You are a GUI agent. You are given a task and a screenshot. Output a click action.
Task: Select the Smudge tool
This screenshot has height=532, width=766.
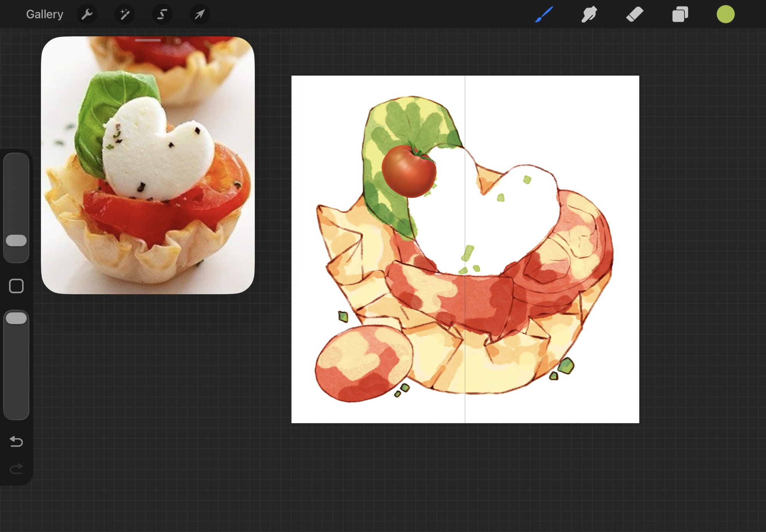click(x=589, y=15)
